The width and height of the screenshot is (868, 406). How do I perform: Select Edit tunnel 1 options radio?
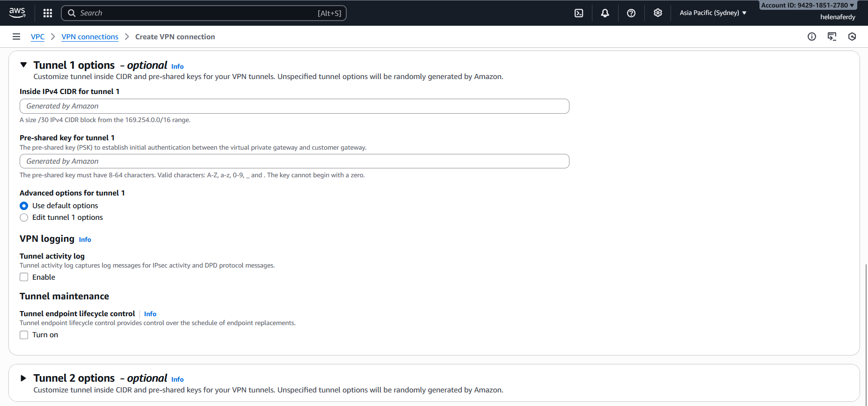(x=24, y=217)
